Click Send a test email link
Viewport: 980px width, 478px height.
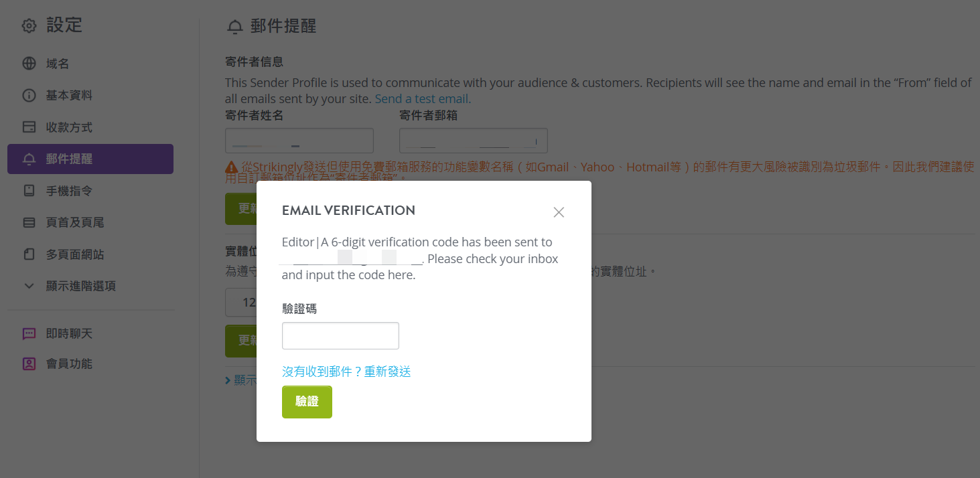point(423,99)
